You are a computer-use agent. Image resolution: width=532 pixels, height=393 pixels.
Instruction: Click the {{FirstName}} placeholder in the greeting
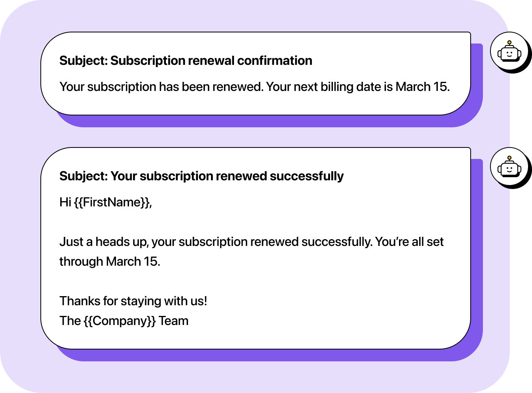point(112,202)
